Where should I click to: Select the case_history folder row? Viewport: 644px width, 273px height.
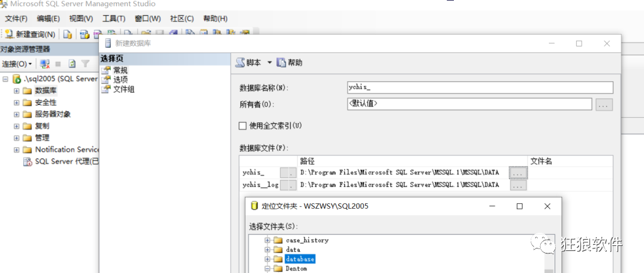307,240
